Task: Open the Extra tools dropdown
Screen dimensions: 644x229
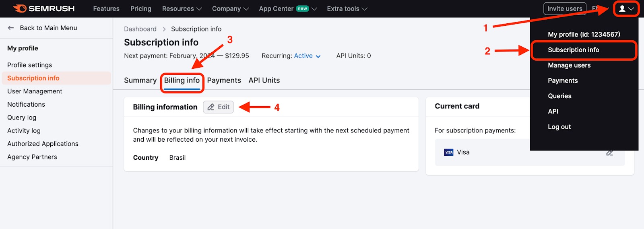Action: 347,8
